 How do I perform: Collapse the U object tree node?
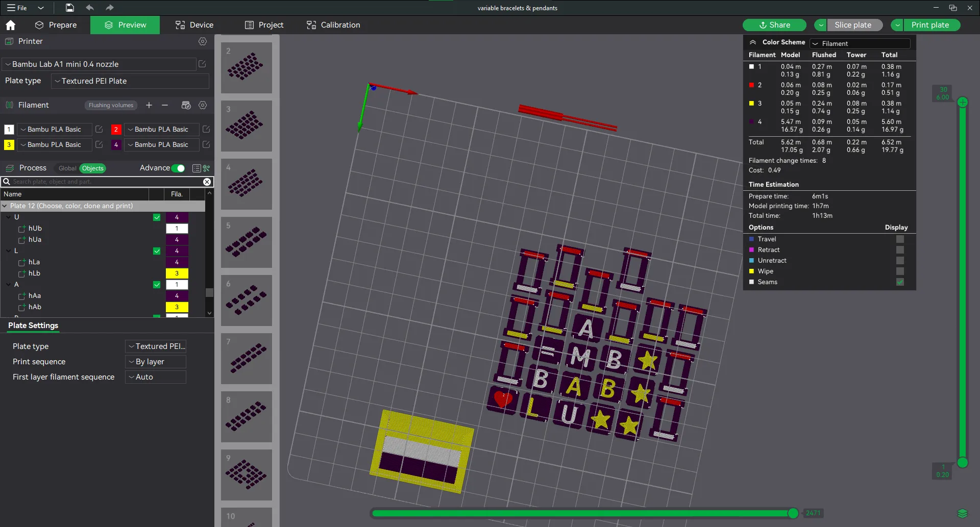click(9, 217)
